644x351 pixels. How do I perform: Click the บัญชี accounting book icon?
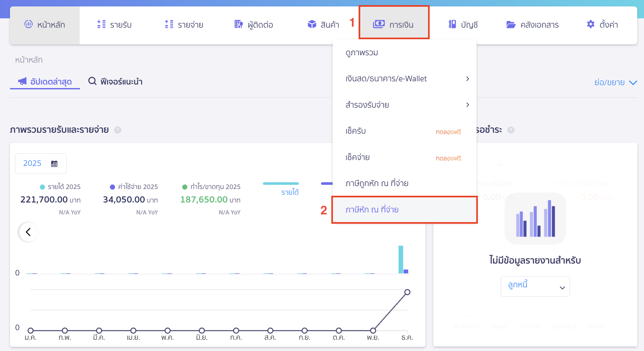pyautogui.click(x=452, y=24)
